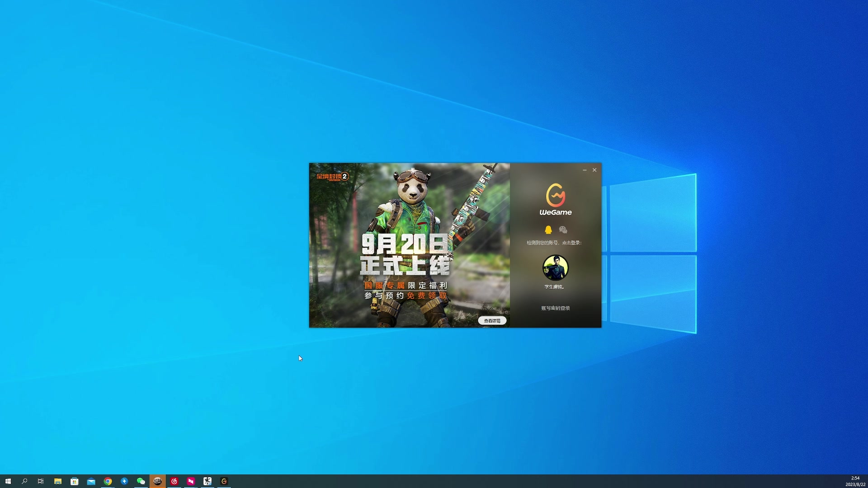Select QQ penguin login option

click(x=548, y=230)
